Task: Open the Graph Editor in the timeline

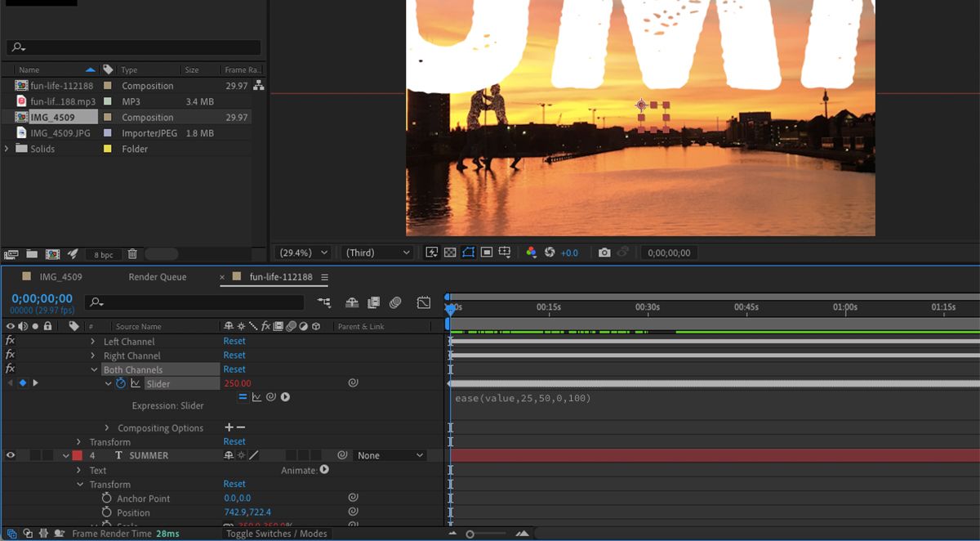Action: (424, 302)
